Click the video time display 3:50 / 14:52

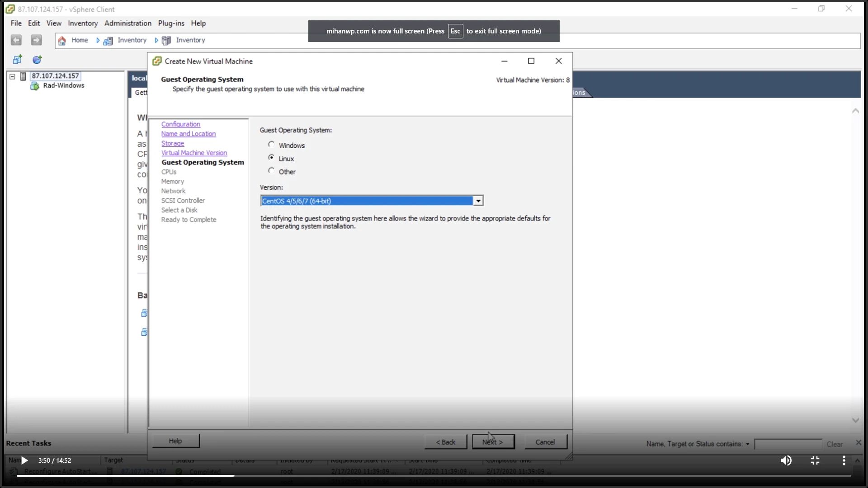tap(55, 460)
